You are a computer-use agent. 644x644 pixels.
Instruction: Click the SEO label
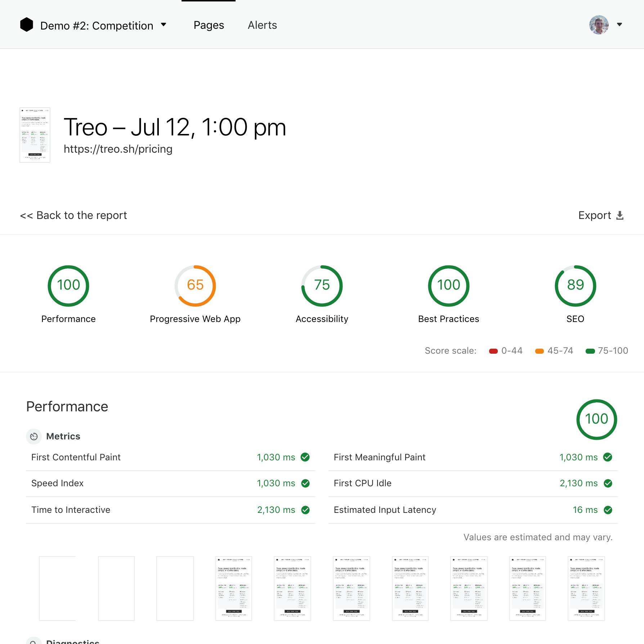(x=576, y=319)
